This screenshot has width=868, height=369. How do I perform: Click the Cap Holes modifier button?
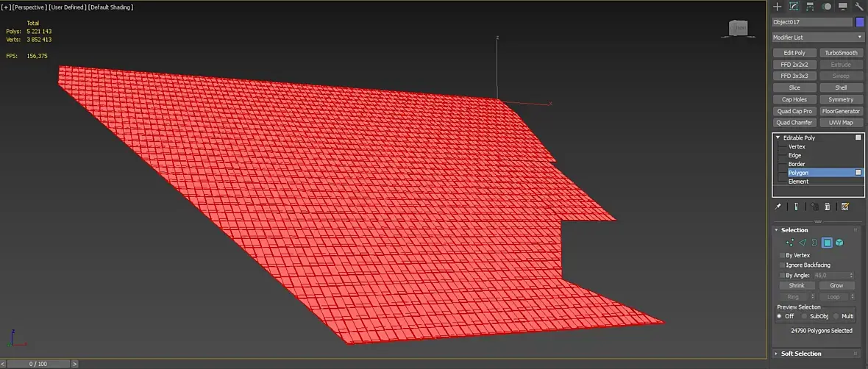click(794, 99)
